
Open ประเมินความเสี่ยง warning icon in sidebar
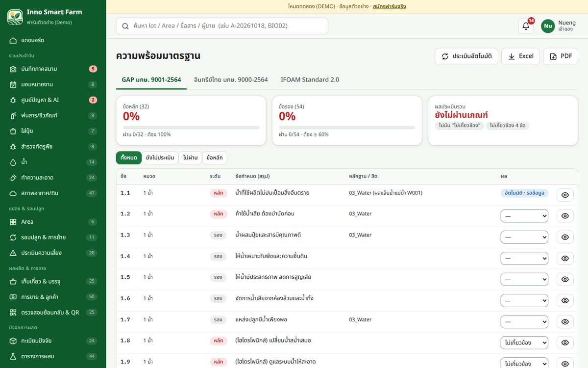(x=13, y=253)
